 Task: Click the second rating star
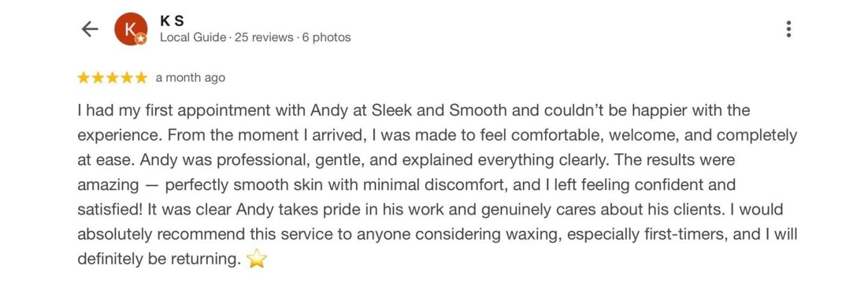[98, 78]
